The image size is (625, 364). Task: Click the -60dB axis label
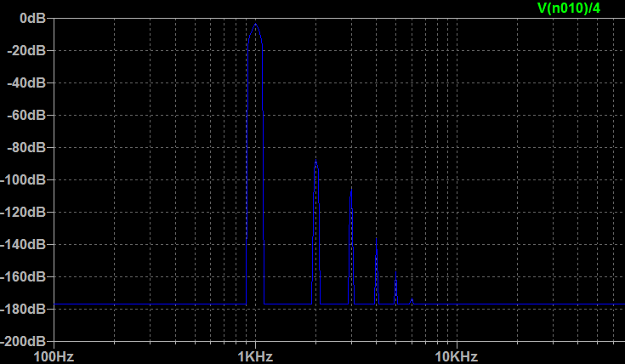pos(26,115)
